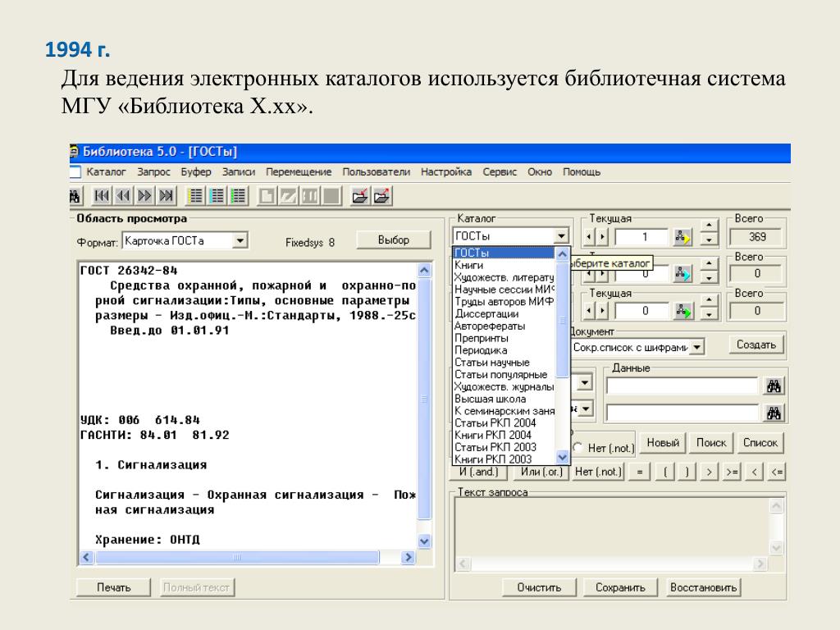Collapse the Каталог combo box arrow
This screenshot has width=840, height=630.
point(561,236)
